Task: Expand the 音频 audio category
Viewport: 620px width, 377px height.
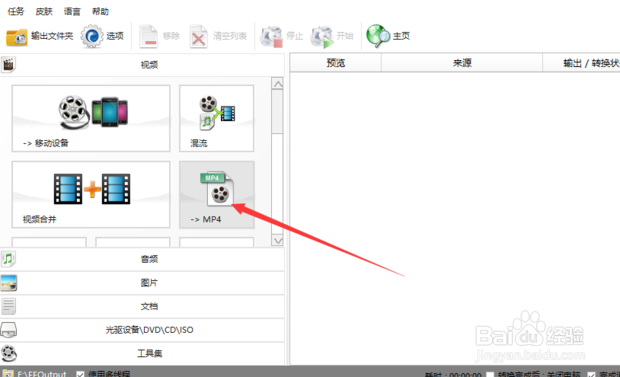Action: point(142,259)
